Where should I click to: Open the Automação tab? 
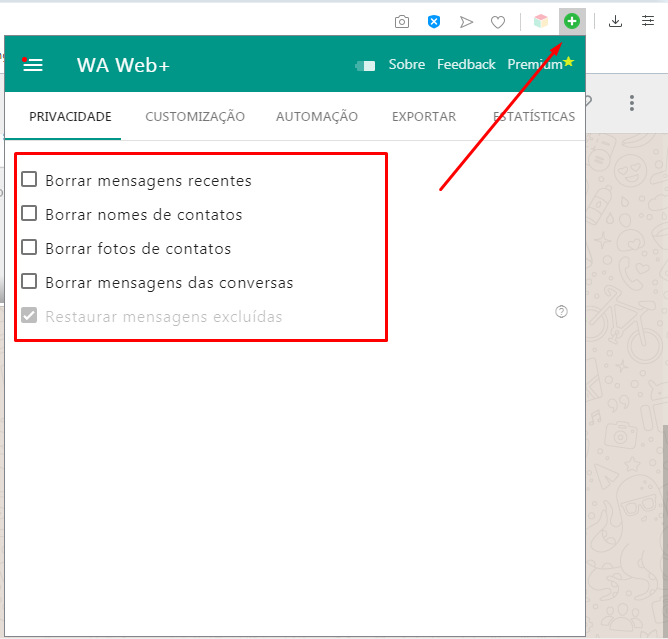[x=316, y=117]
